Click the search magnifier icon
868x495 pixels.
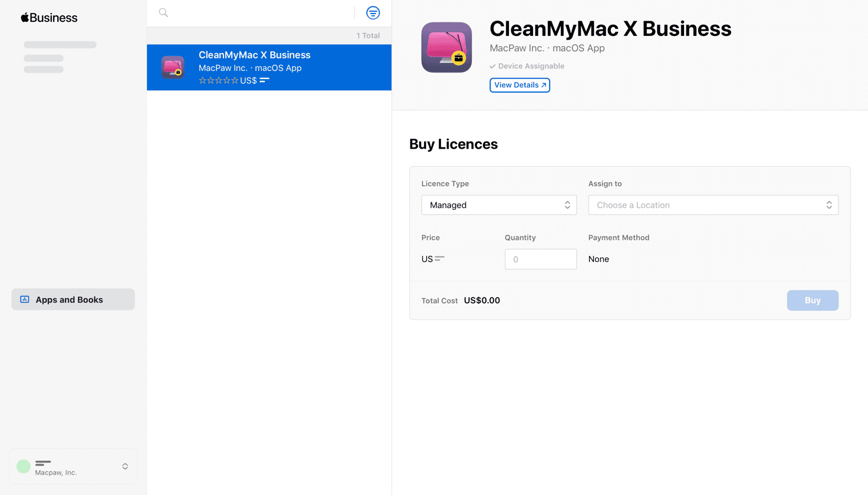pos(163,12)
